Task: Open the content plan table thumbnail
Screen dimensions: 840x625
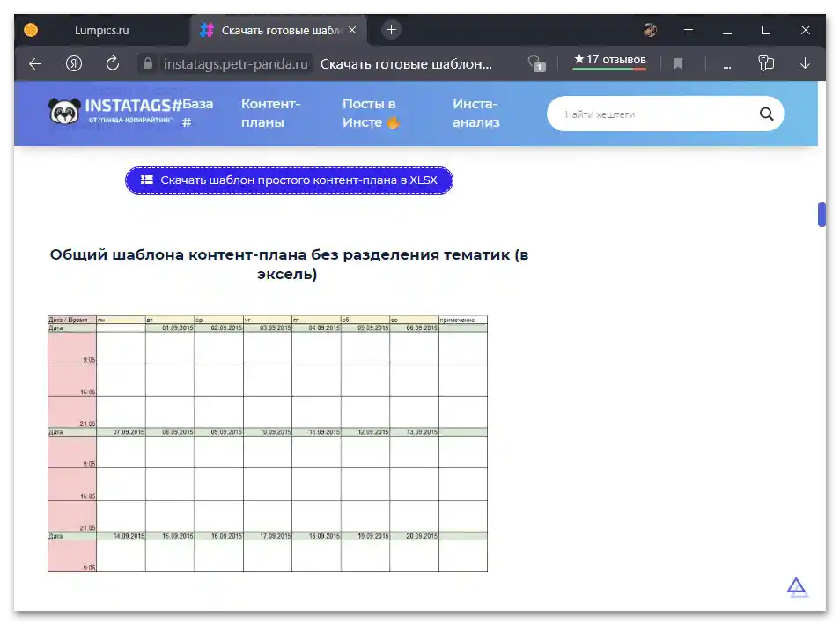Action: point(268,444)
